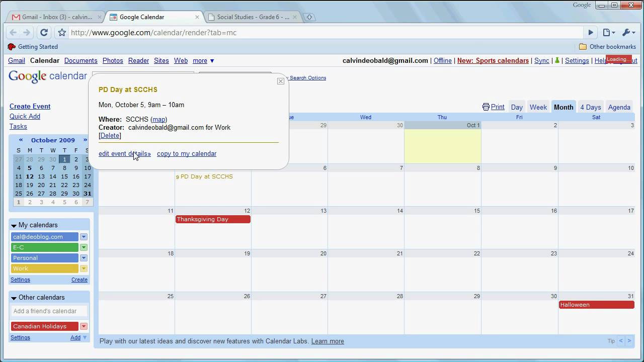This screenshot has width=644, height=362.
Task: Open the wrench tools menu
Action: pos(629,33)
